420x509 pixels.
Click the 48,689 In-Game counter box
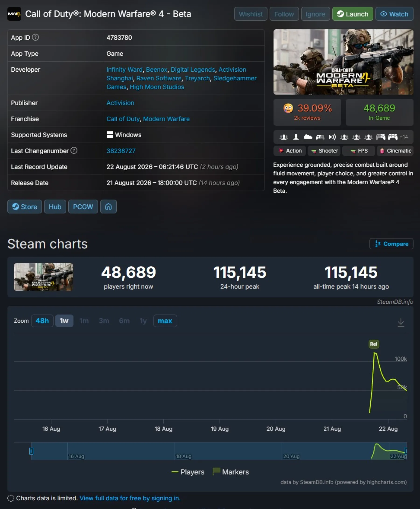coord(379,112)
